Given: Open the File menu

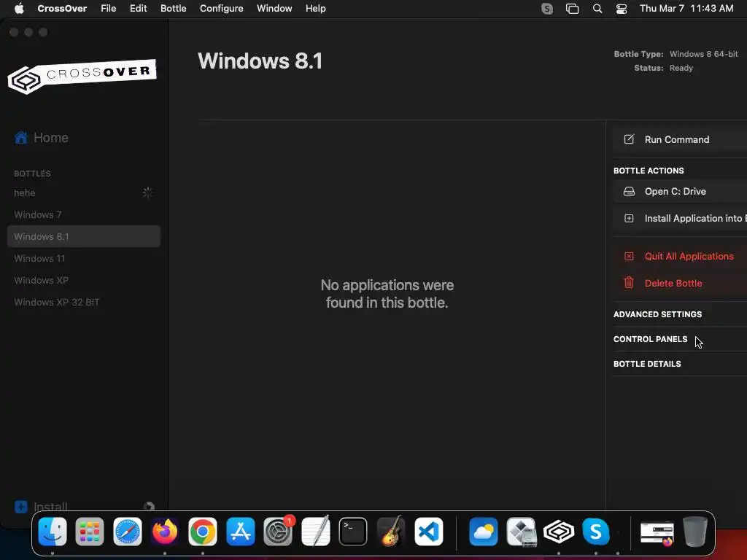Looking at the screenshot, I should pos(108,9).
